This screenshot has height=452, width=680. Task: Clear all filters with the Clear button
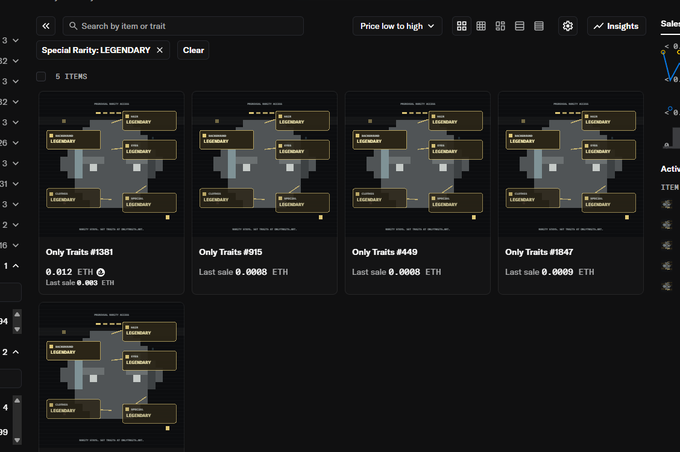(x=193, y=50)
